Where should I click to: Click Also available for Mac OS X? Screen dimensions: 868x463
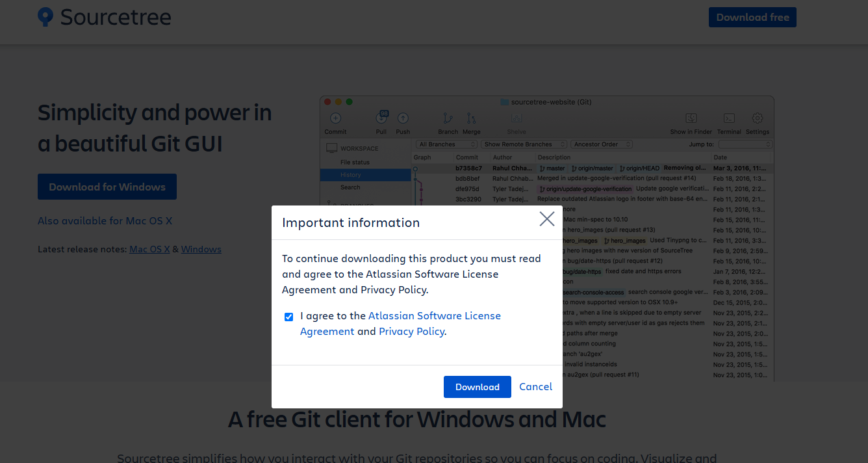tap(105, 220)
